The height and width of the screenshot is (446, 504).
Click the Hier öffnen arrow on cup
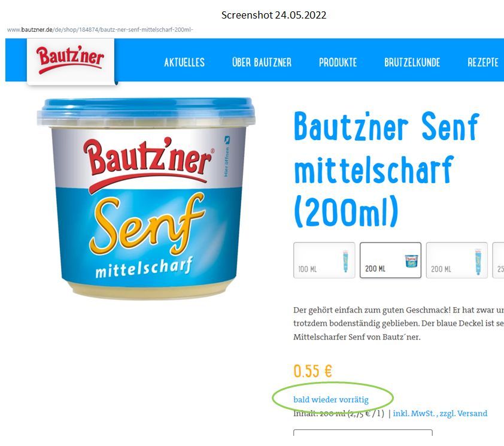click(227, 139)
